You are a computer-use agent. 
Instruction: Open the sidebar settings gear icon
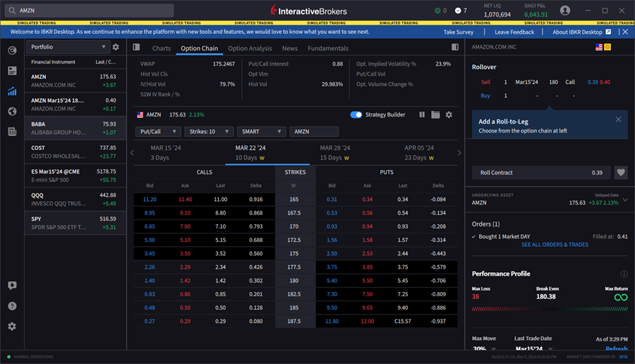(12, 327)
